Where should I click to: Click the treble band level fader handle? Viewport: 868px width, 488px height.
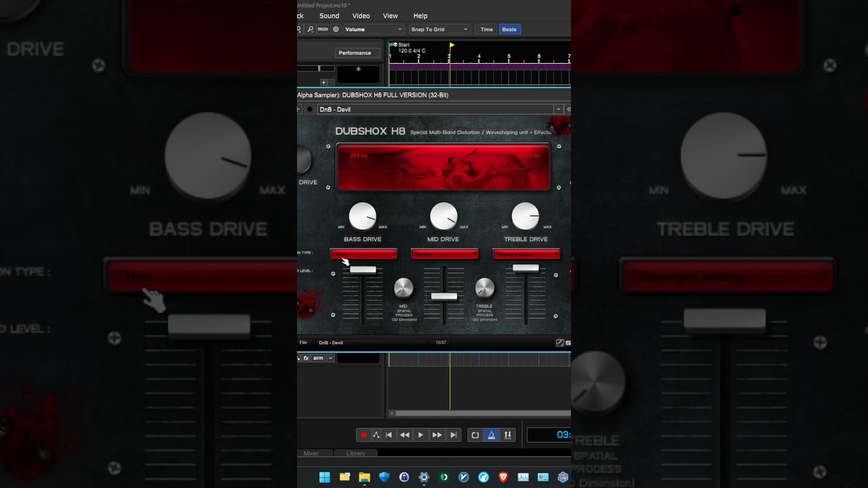pyautogui.click(x=526, y=268)
